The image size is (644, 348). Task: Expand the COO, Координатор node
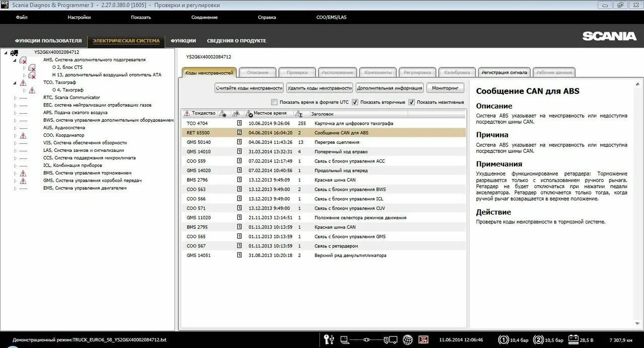click(x=15, y=135)
